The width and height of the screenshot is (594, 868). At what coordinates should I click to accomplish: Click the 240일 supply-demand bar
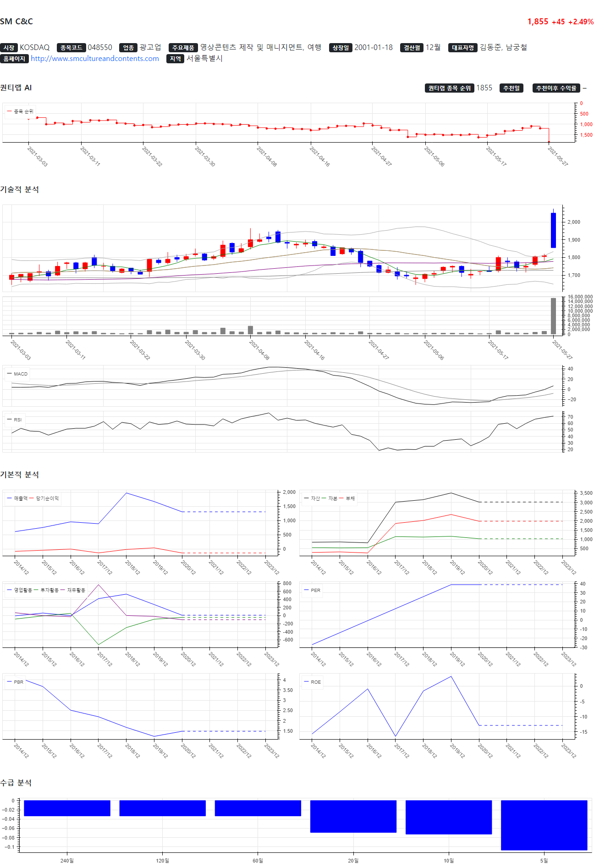tap(67, 808)
